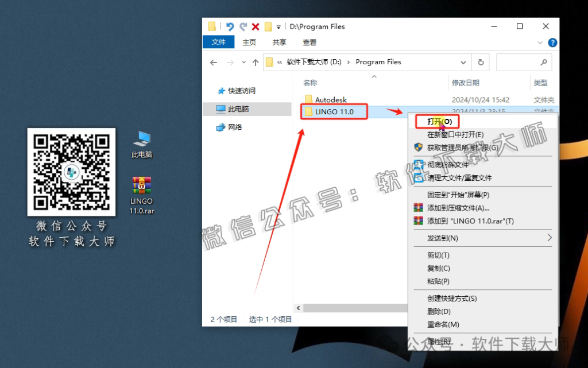Click the Help question mark icon
Viewport: 588px width, 368px height.
click(552, 42)
